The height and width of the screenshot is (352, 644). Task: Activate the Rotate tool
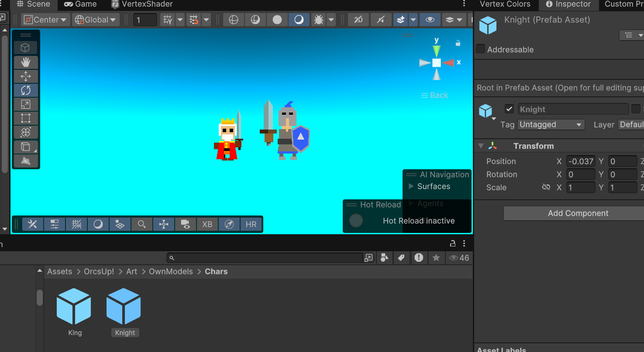click(x=26, y=90)
